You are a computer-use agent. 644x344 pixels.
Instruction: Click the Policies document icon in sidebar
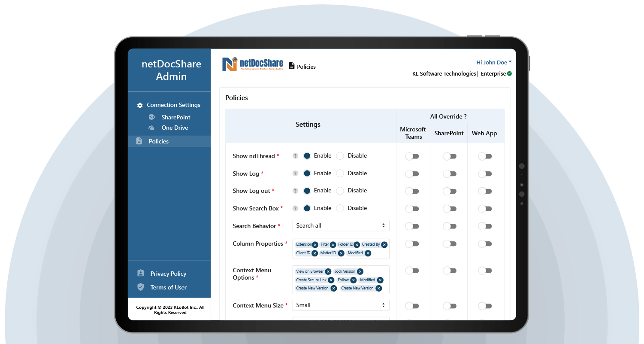pyautogui.click(x=139, y=141)
